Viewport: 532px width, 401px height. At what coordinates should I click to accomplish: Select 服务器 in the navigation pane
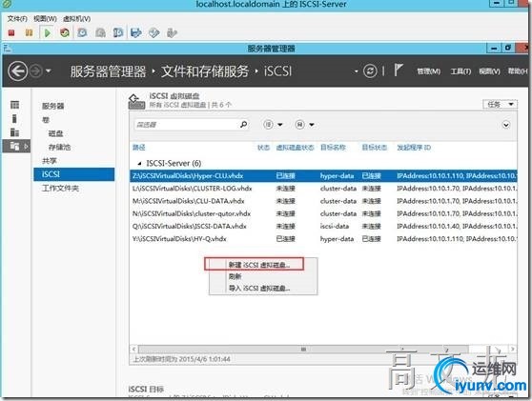(x=53, y=106)
